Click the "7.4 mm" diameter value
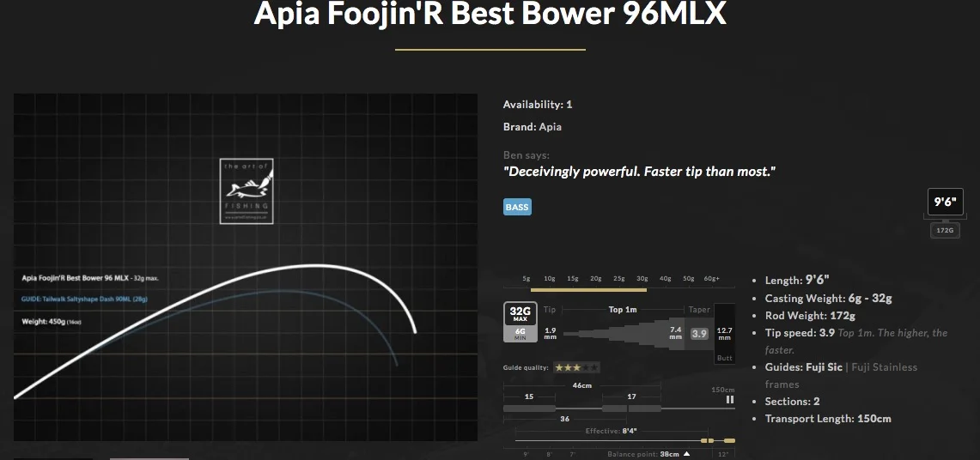The height and width of the screenshot is (460, 980). pos(676,333)
